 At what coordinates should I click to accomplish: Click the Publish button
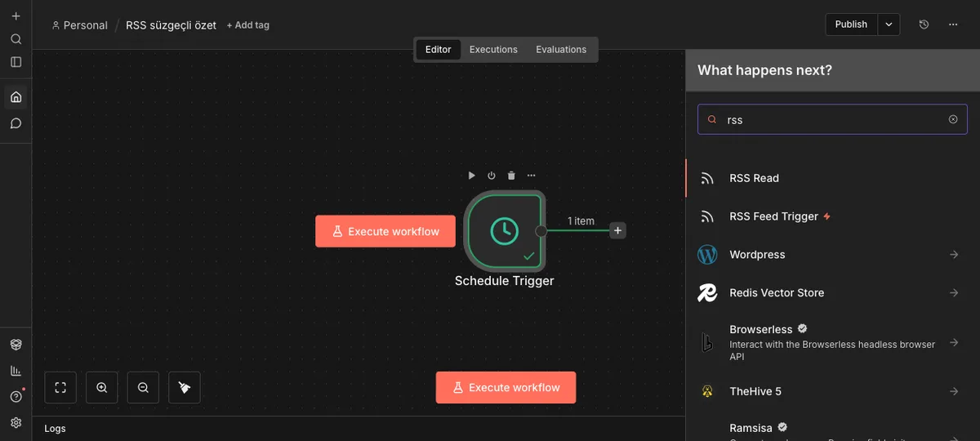point(852,24)
